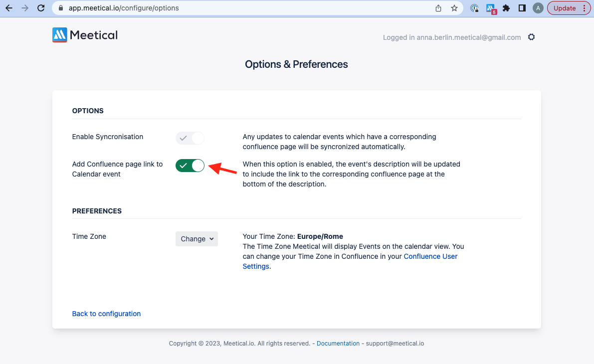Share page via the share icon
594x364 pixels.
point(438,8)
